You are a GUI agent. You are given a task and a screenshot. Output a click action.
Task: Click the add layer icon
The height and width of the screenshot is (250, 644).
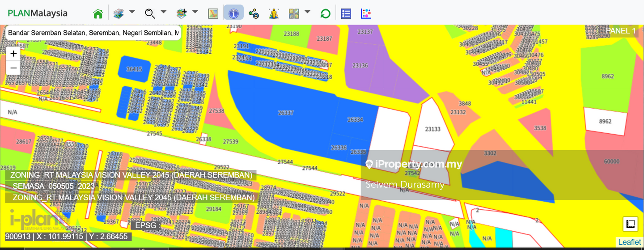click(182, 13)
